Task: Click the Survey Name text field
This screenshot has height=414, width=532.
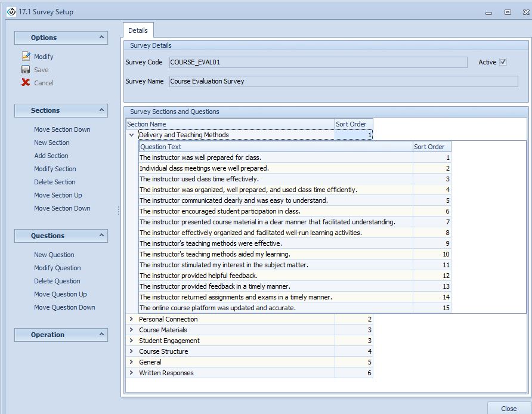Action: (x=343, y=81)
